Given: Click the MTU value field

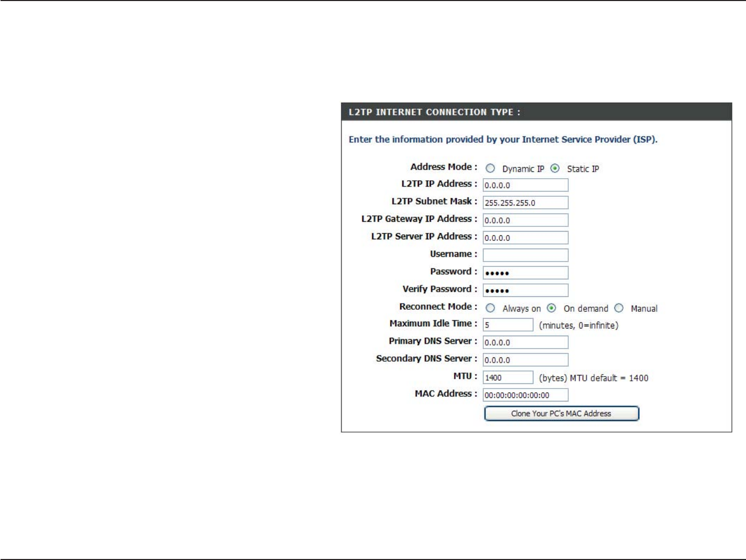Looking at the screenshot, I should [x=508, y=378].
